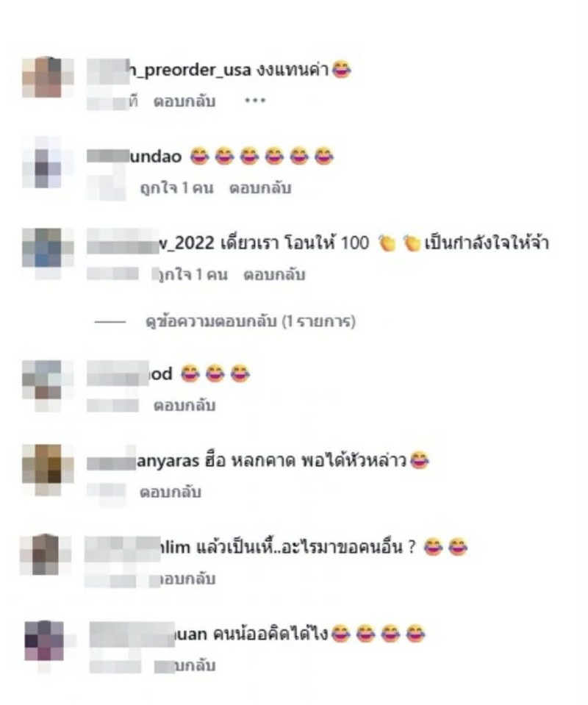This screenshot has height=705, width=588.
Task: View who liked the undao comment (ถูกใจ 1 คน)
Action: point(176,188)
